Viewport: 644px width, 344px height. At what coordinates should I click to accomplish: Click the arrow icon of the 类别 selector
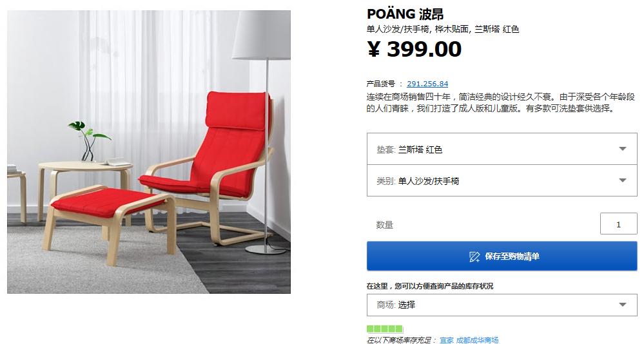[623, 180]
